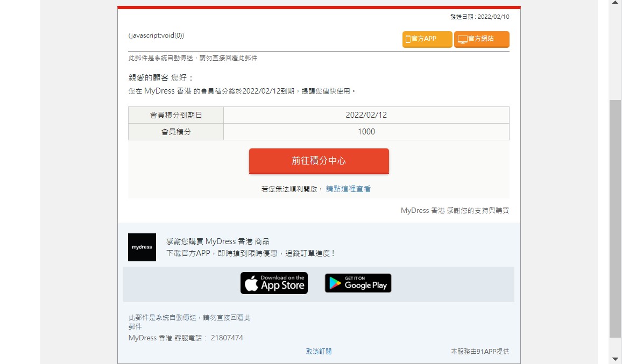The width and height of the screenshot is (622, 364).
Task: Click the 親愛的顧客 您好 greeting
Action: click(161, 78)
